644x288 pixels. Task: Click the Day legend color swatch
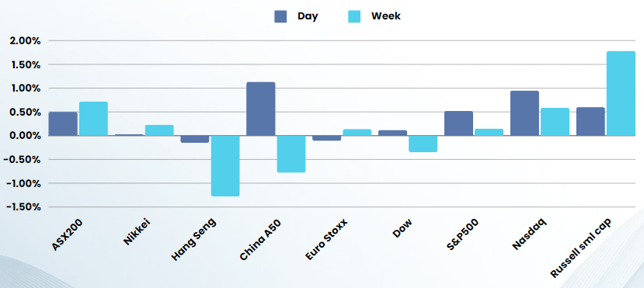point(280,16)
